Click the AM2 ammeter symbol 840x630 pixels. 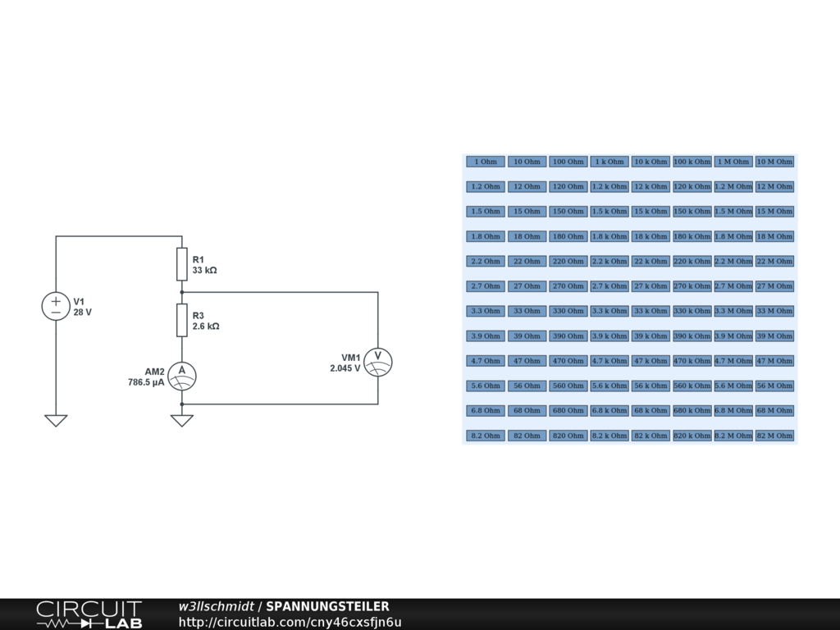tap(182, 375)
